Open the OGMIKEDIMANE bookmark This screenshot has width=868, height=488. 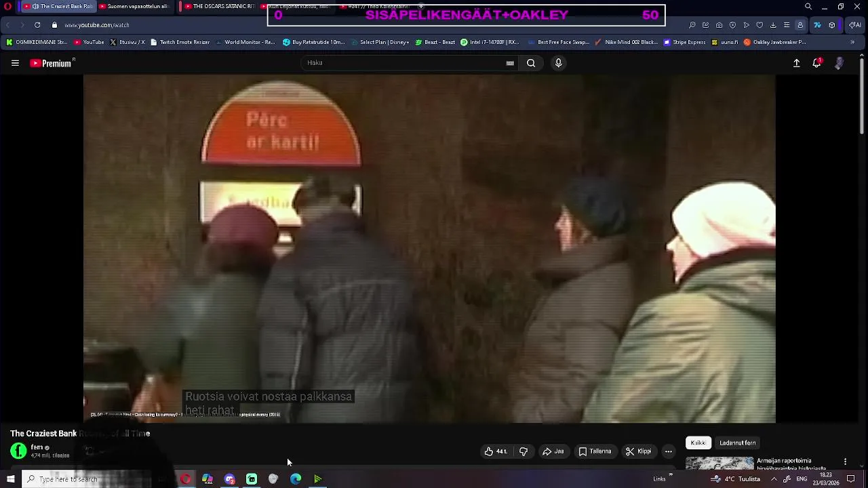point(37,42)
